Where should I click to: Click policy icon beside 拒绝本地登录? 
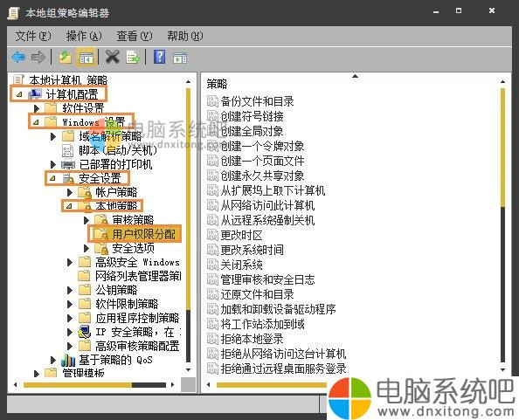pyautogui.click(x=212, y=339)
